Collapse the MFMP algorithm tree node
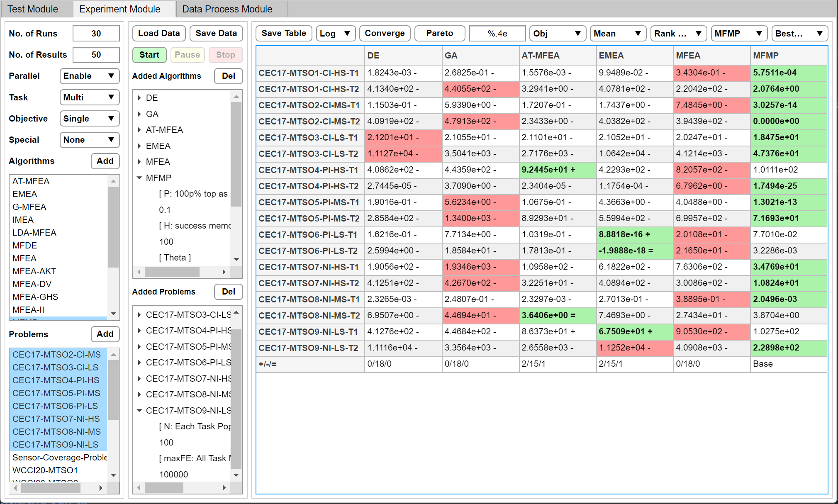The image size is (838, 504). pos(139,178)
